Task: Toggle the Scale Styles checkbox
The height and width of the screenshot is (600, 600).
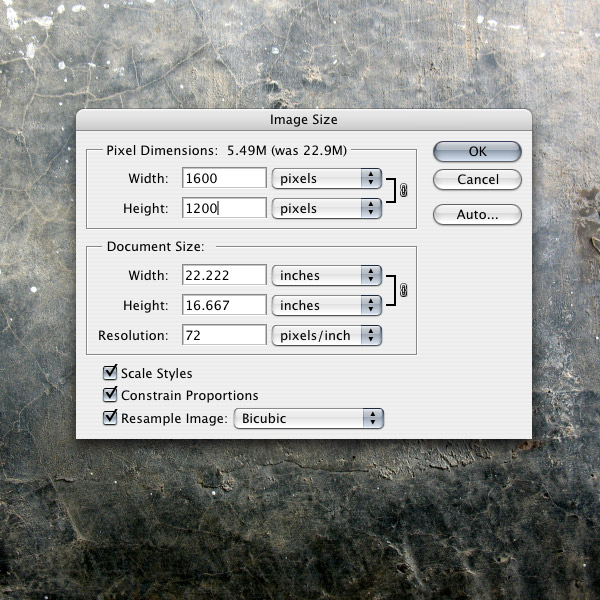Action: (x=110, y=372)
